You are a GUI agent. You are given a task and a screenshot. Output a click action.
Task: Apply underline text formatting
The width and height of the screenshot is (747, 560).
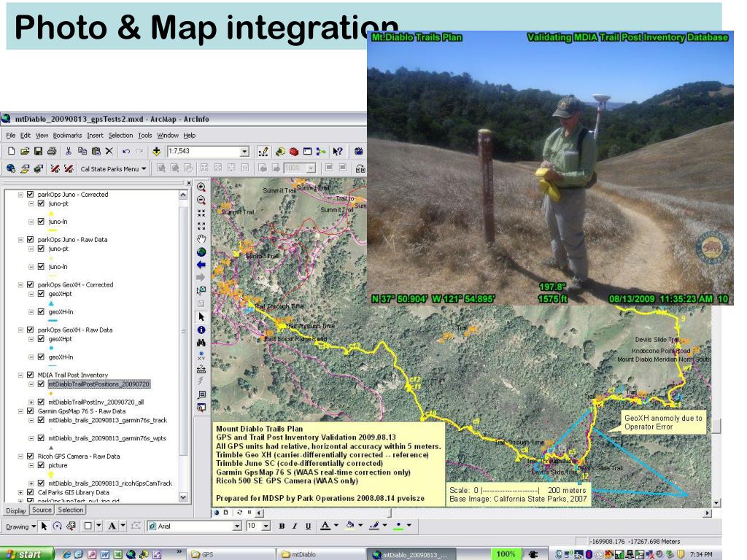(309, 526)
